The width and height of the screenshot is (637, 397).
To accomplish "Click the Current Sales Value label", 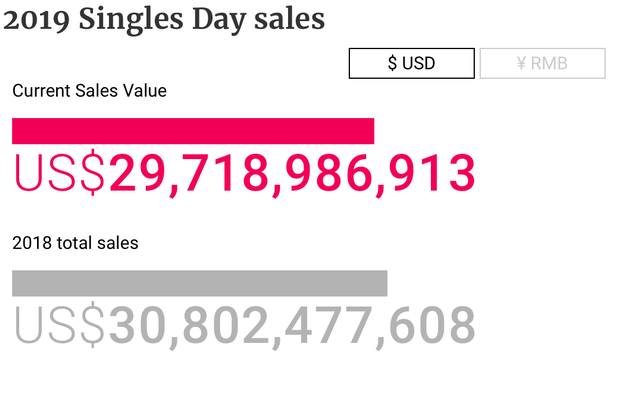I will pos(89,91).
